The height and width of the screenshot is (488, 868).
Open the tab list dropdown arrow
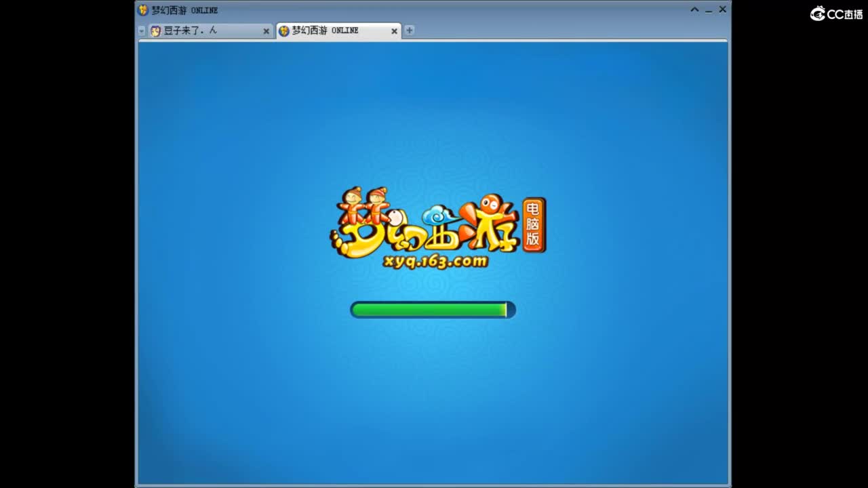point(141,30)
